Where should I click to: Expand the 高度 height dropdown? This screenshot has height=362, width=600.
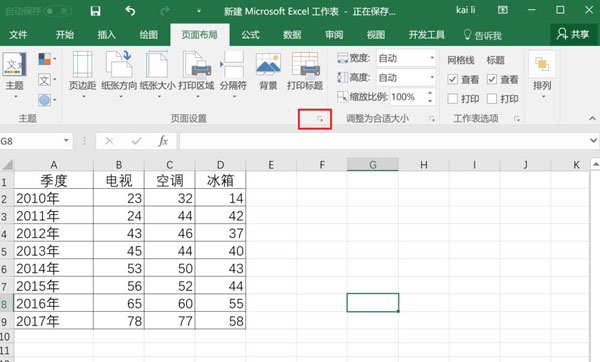tap(432, 78)
